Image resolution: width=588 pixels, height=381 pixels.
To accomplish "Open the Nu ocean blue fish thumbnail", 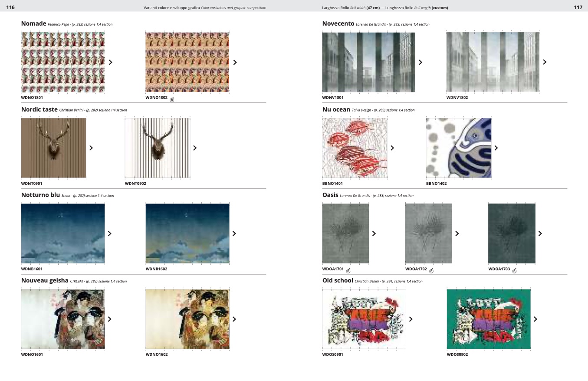I will click(458, 148).
